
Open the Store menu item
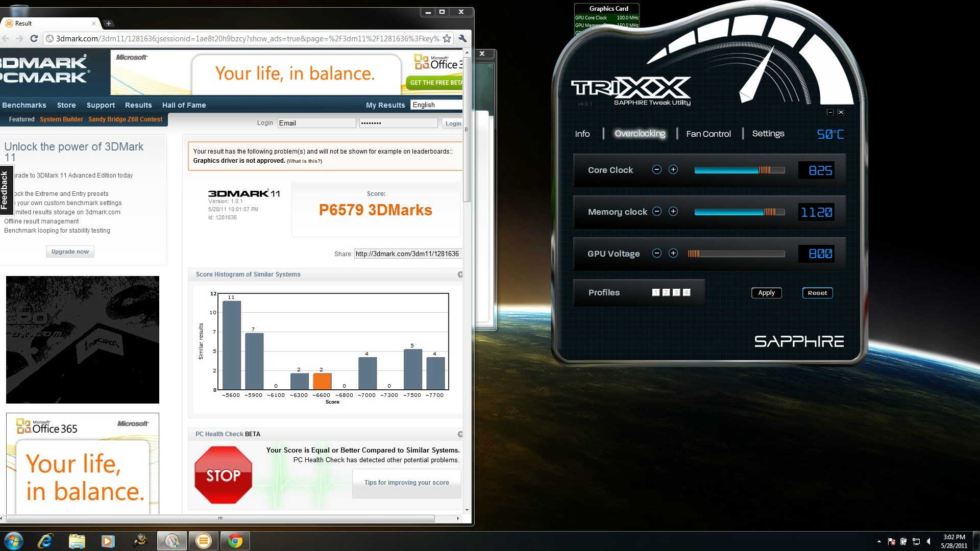coord(66,105)
